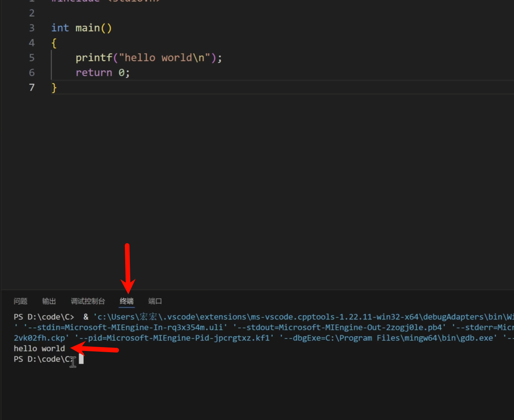Image resolution: width=514 pixels, height=420 pixels.
Task: Click the closing brace on line 7
Action: 54,88
